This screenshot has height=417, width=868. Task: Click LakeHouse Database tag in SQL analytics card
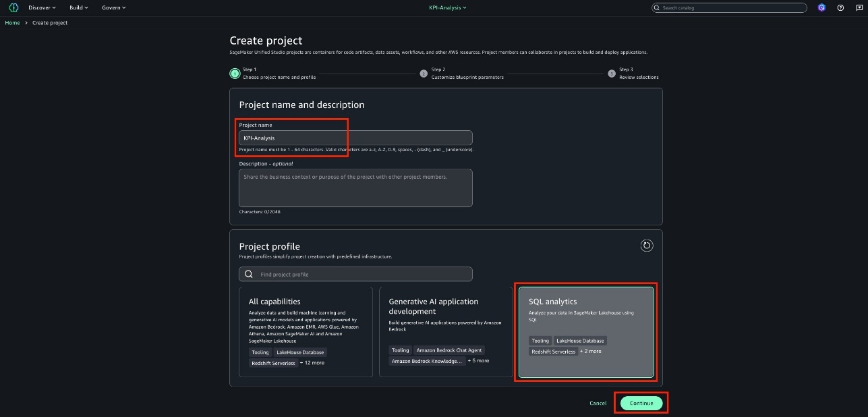(x=580, y=341)
